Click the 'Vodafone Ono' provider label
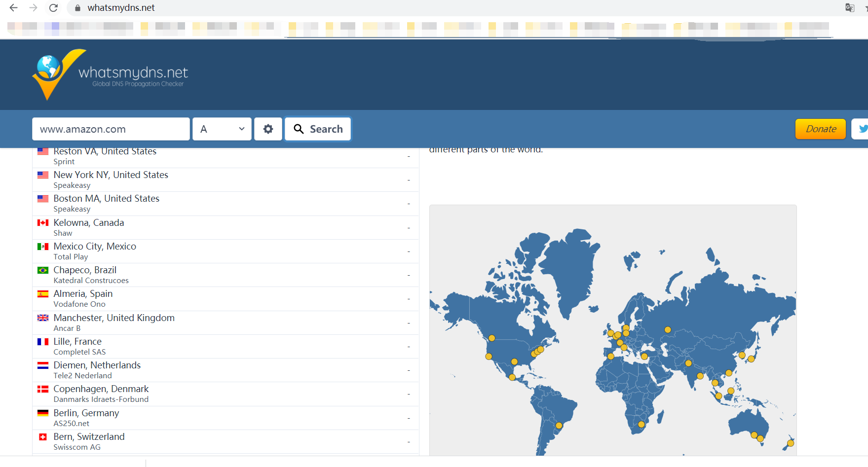868x467 pixels. click(79, 304)
